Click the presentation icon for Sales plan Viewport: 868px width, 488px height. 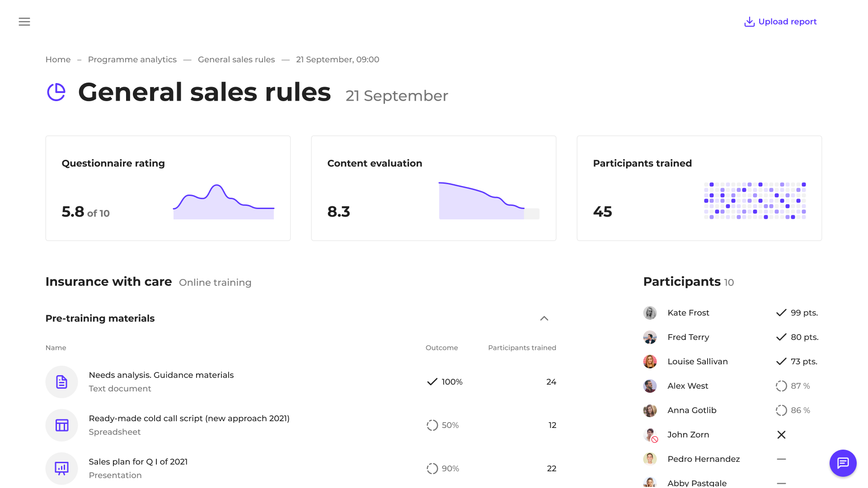click(62, 469)
